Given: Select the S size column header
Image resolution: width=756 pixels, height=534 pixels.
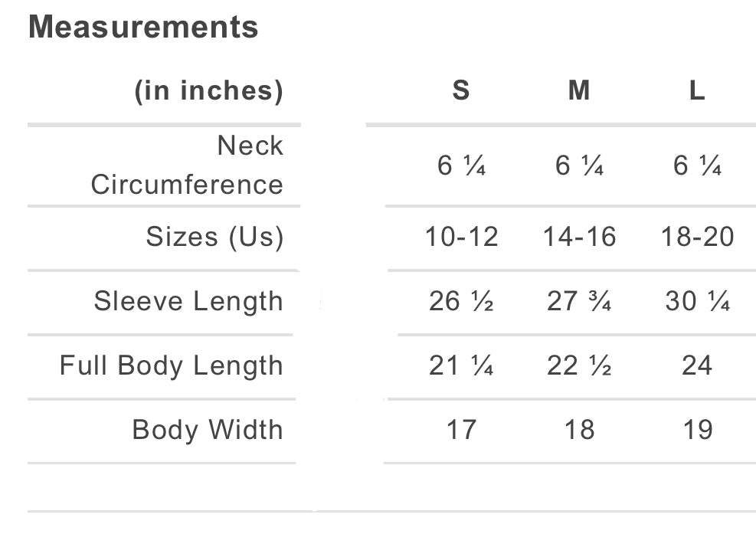Looking at the screenshot, I should 461,90.
